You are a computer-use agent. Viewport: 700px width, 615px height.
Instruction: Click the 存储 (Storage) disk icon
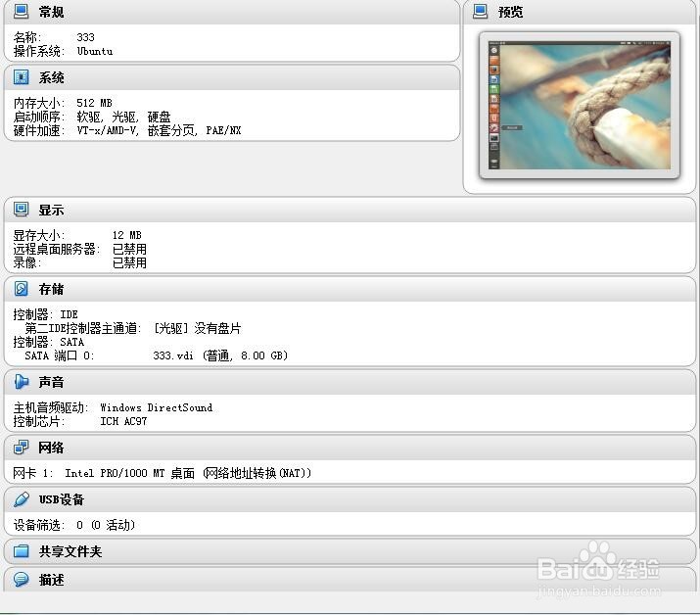21,289
